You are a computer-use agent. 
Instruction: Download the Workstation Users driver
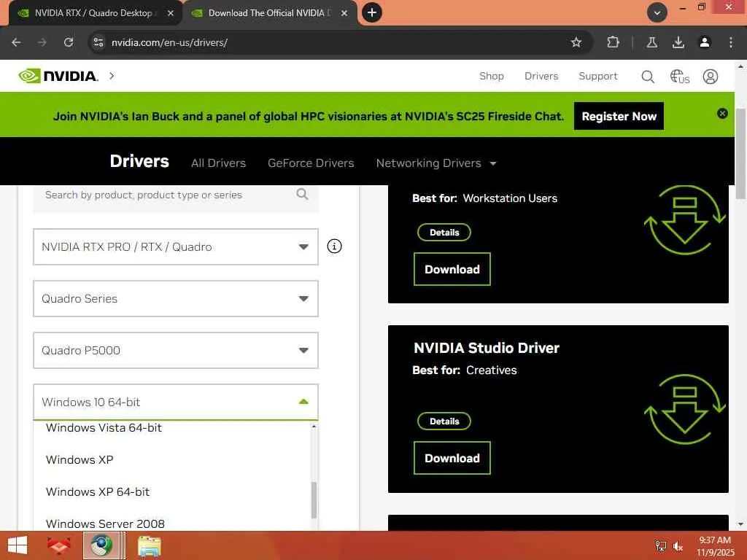(452, 269)
